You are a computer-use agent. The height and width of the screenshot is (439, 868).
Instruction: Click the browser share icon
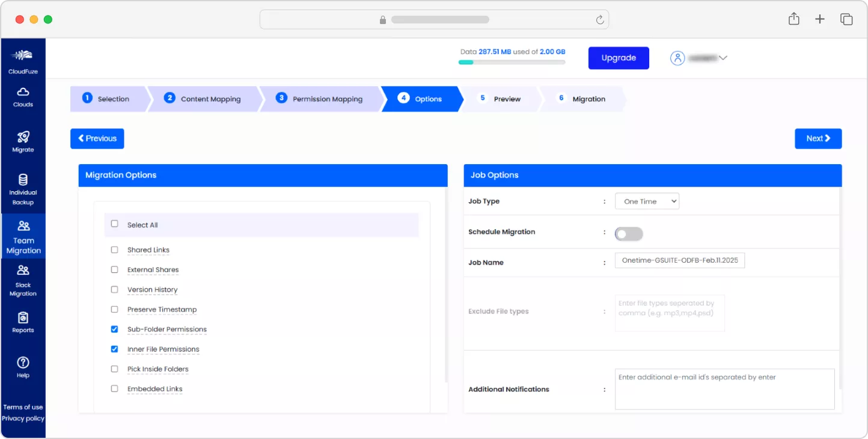(x=793, y=19)
